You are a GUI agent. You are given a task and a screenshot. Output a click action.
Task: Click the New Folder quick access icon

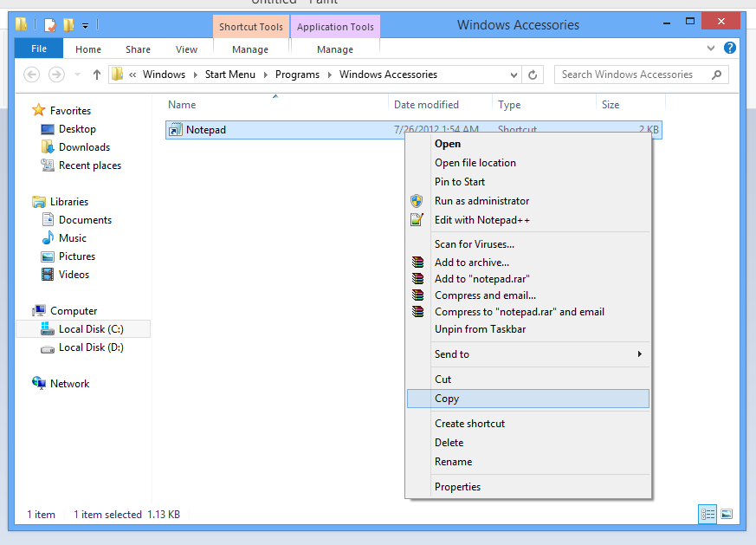pos(68,25)
